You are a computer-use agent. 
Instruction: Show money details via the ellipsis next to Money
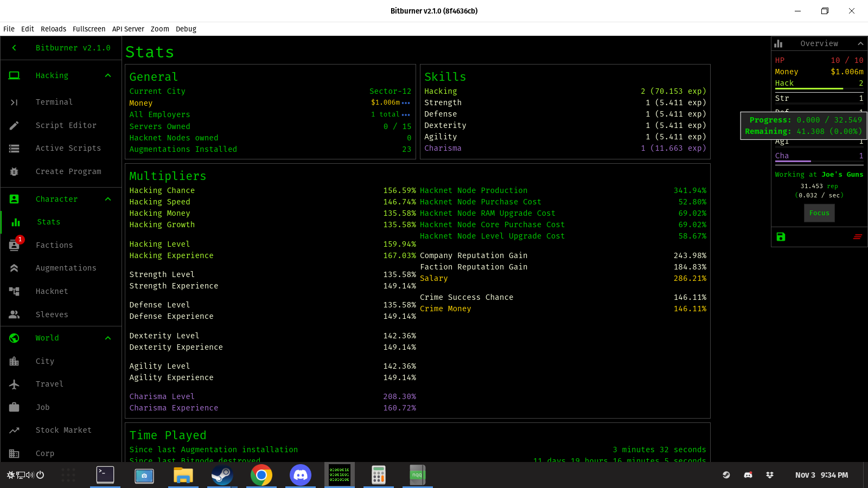click(x=407, y=102)
